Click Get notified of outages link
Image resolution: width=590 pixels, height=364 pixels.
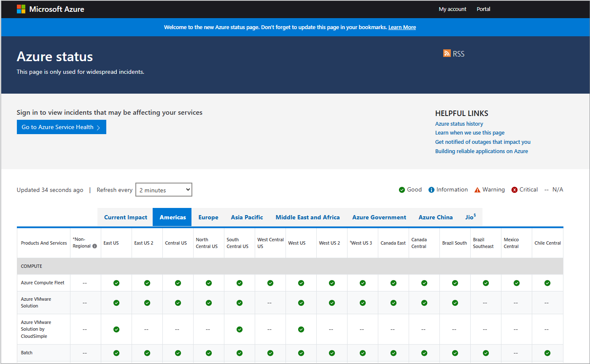pos(482,142)
